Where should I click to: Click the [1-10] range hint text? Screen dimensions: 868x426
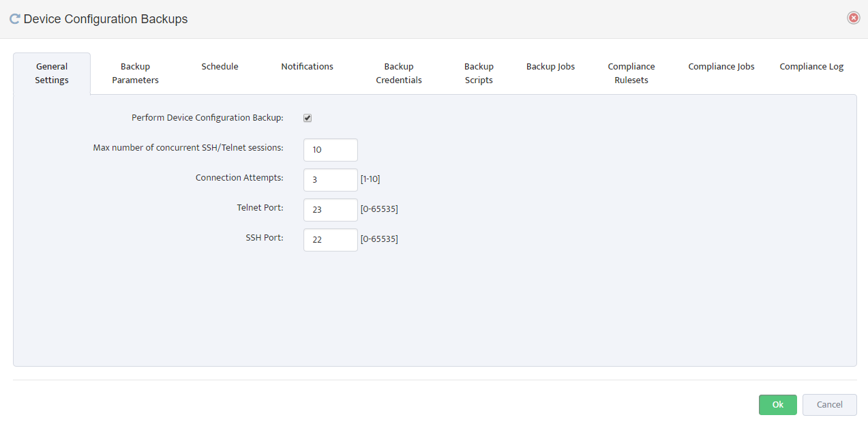click(x=370, y=179)
